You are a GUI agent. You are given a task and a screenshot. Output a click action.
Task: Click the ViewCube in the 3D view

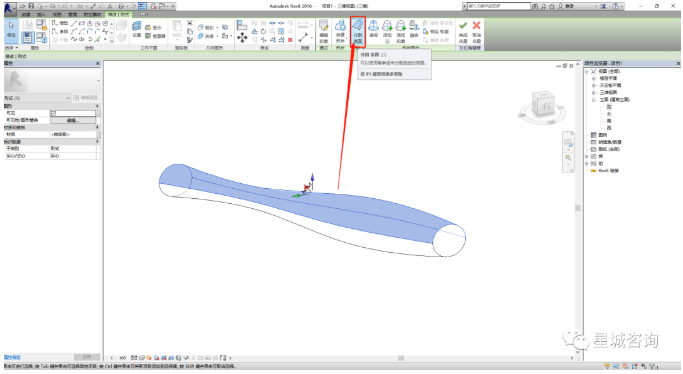[543, 104]
